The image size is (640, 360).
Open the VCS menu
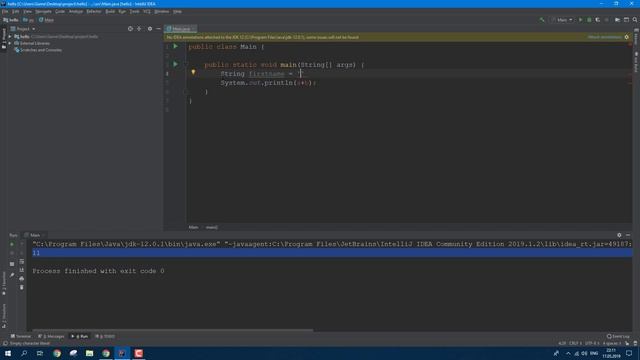147,11
